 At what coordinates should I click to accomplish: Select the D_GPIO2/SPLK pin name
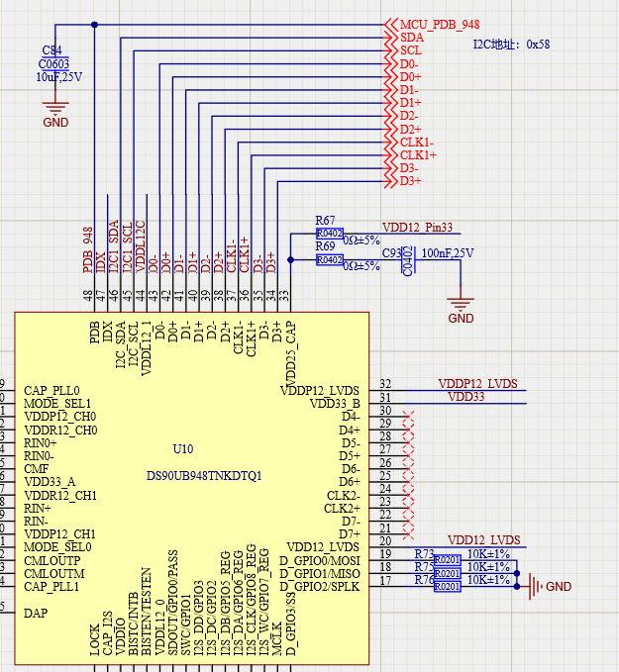point(320,587)
